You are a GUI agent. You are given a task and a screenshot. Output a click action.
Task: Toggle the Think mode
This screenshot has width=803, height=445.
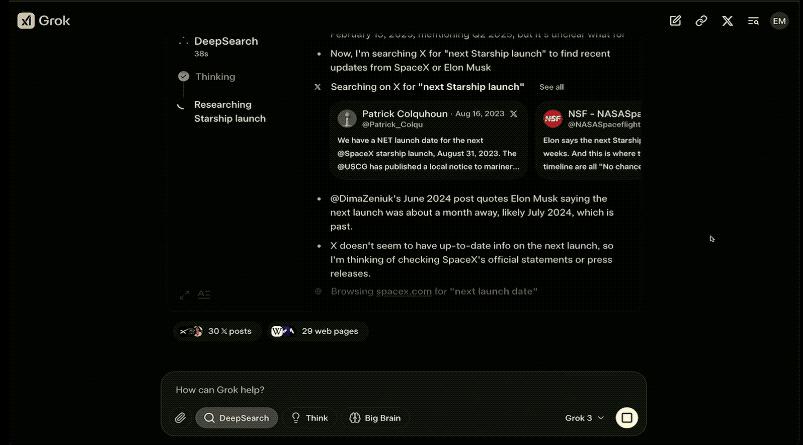point(309,418)
